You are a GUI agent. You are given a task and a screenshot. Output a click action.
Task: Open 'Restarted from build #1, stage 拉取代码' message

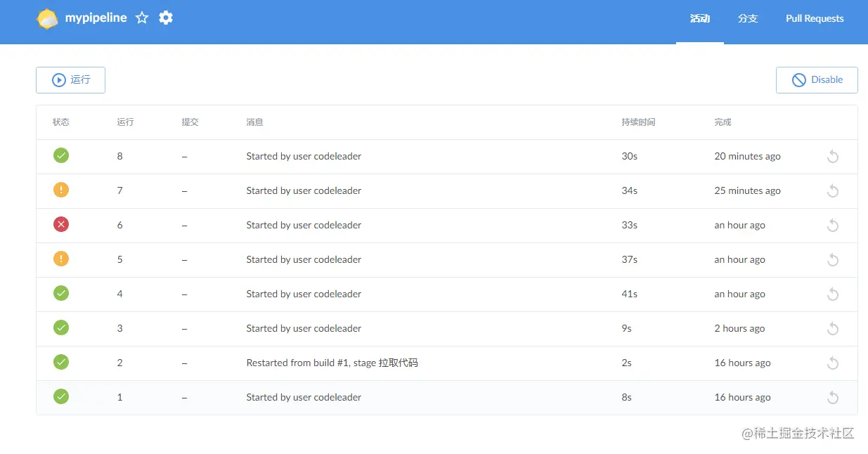[332, 363]
